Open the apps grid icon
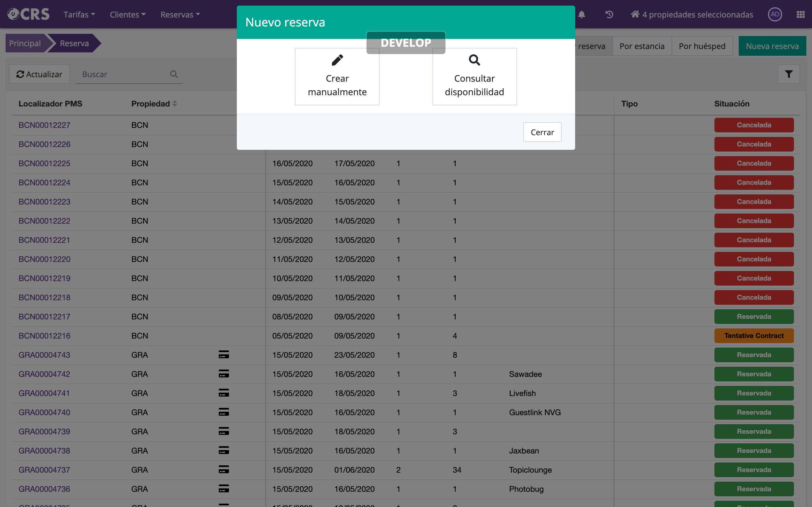 (800, 14)
